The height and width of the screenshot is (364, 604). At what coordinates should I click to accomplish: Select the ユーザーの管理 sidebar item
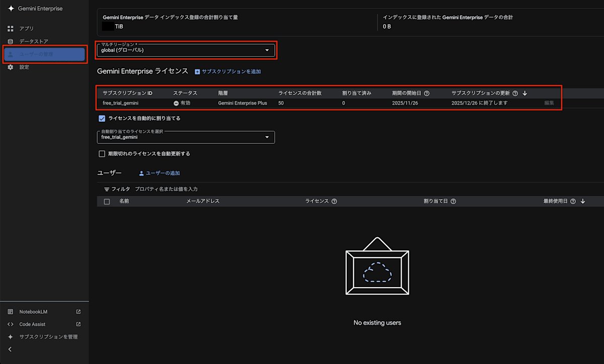coord(44,54)
